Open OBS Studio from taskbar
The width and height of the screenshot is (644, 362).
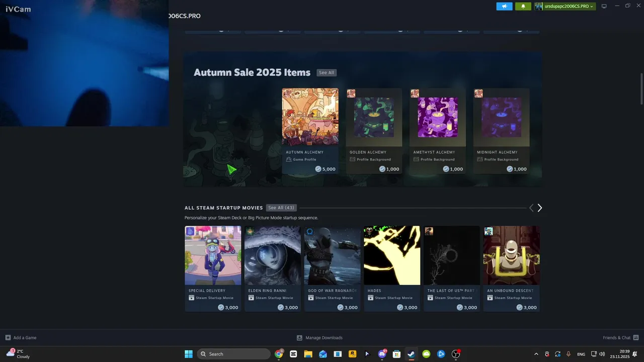click(456, 354)
